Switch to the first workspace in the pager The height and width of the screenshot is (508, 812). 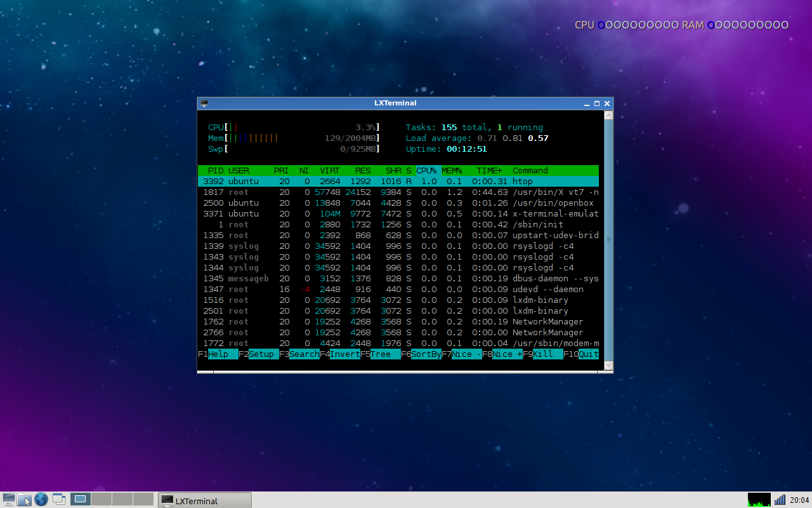coord(81,499)
